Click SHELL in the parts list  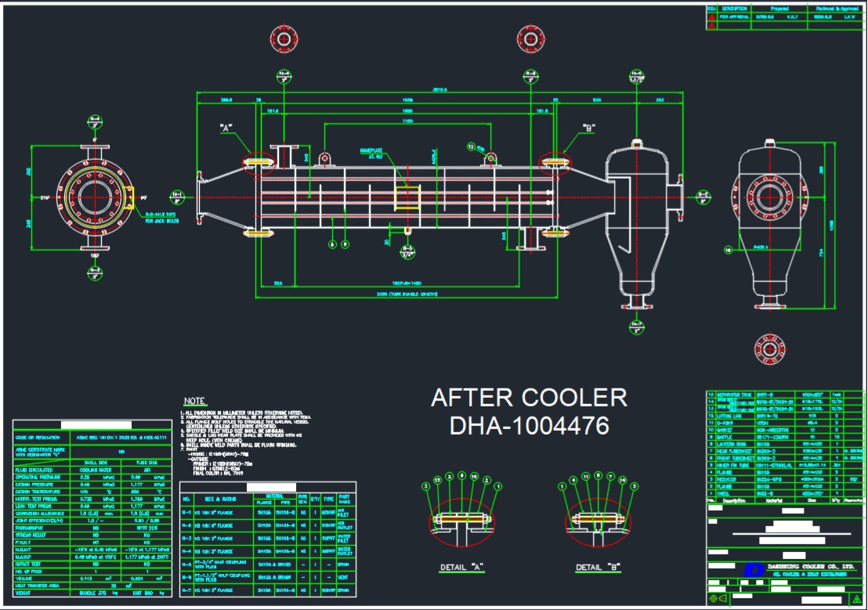click(x=724, y=494)
